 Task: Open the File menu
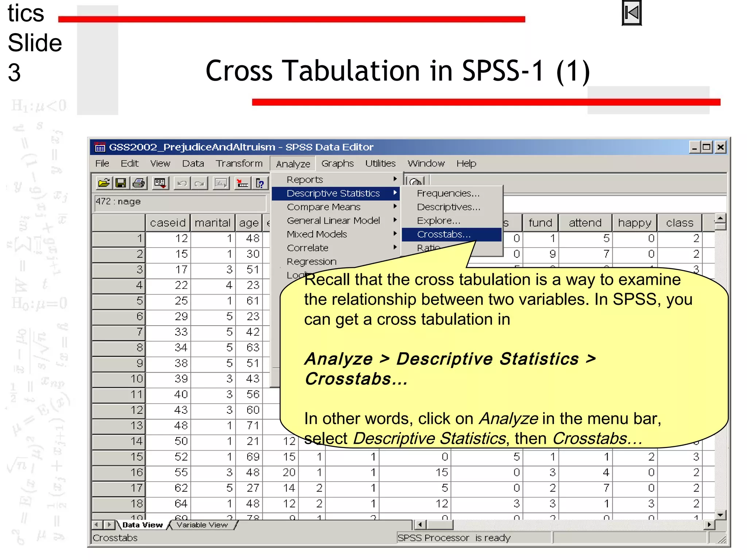(x=102, y=163)
